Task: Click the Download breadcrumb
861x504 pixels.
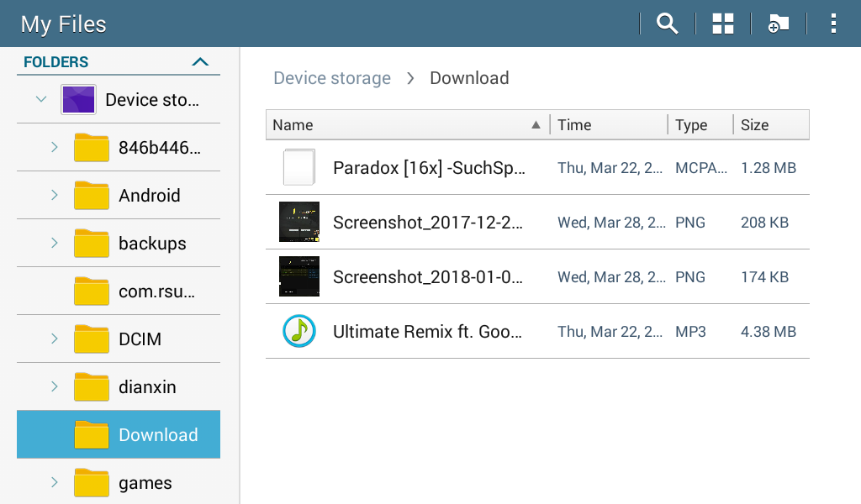Action: [469, 78]
